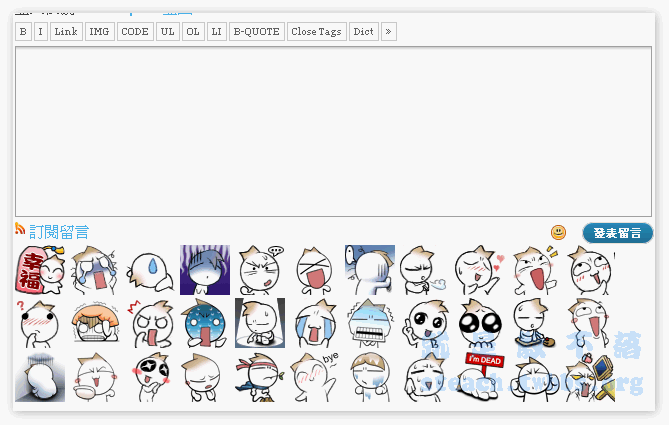Insert the holding bowl laughing emoticon
Viewport: 669px width, 425px height.
(95, 377)
